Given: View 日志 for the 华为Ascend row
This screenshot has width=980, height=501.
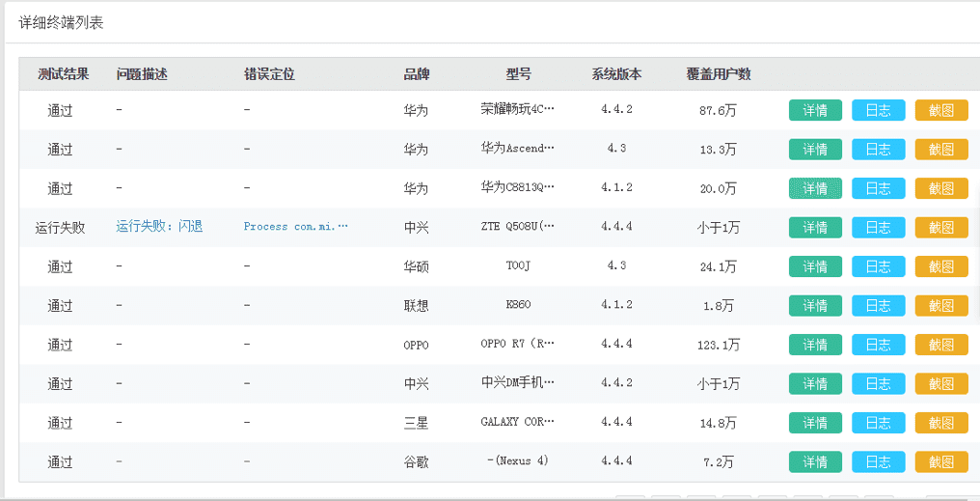Looking at the screenshot, I should [x=878, y=150].
